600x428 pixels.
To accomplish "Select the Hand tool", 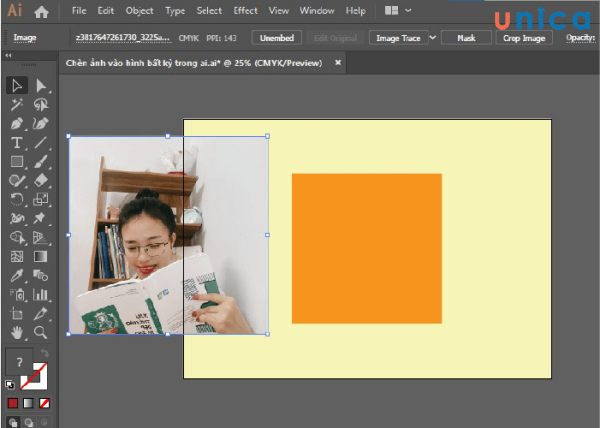I will coord(17,332).
